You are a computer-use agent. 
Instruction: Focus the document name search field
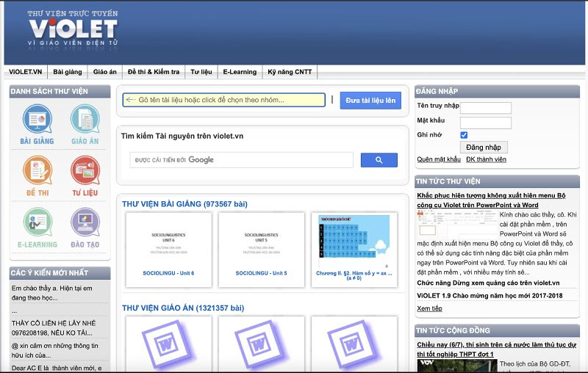tap(224, 100)
